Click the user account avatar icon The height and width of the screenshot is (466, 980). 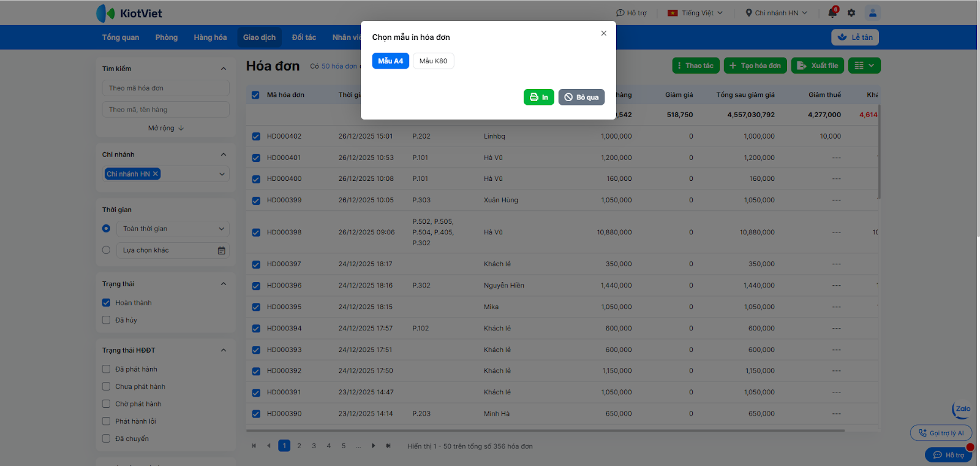pos(872,13)
